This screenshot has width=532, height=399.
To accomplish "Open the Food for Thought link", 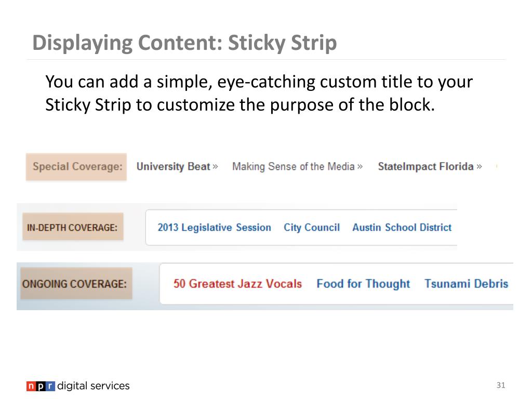I will coord(363,284).
